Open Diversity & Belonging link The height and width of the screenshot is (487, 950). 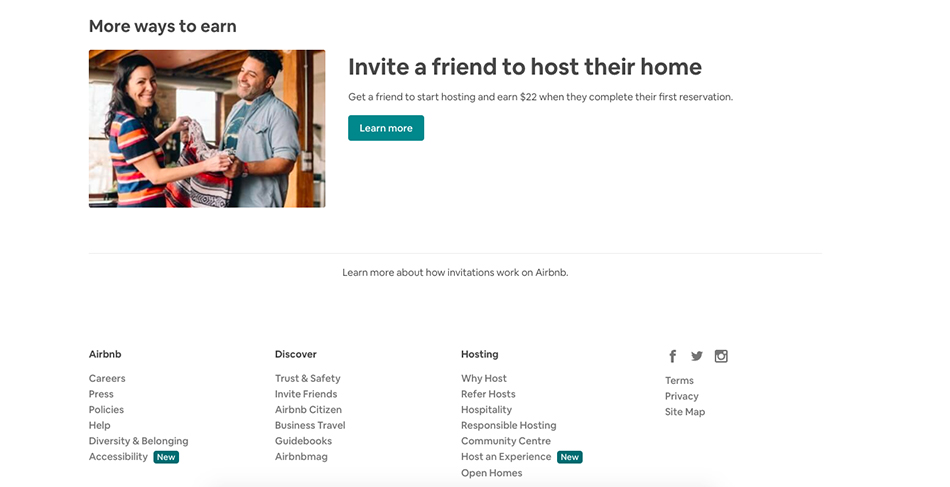click(139, 441)
